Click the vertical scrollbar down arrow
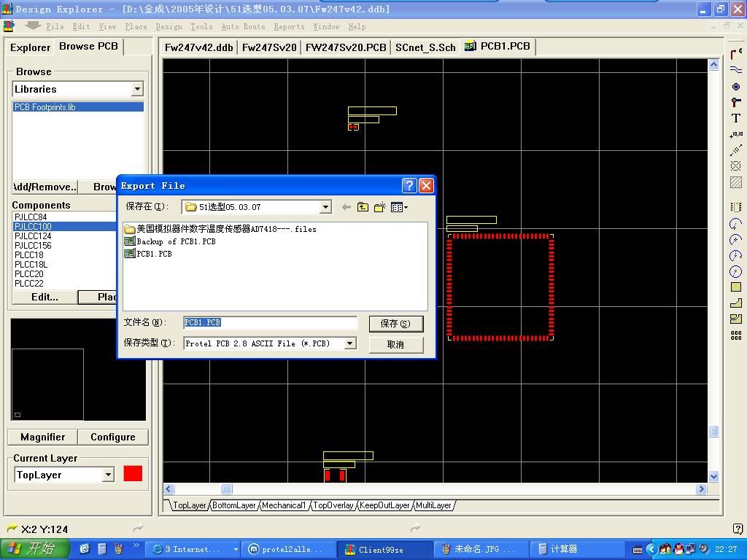This screenshot has height=560, width=747. click(713, 476)
